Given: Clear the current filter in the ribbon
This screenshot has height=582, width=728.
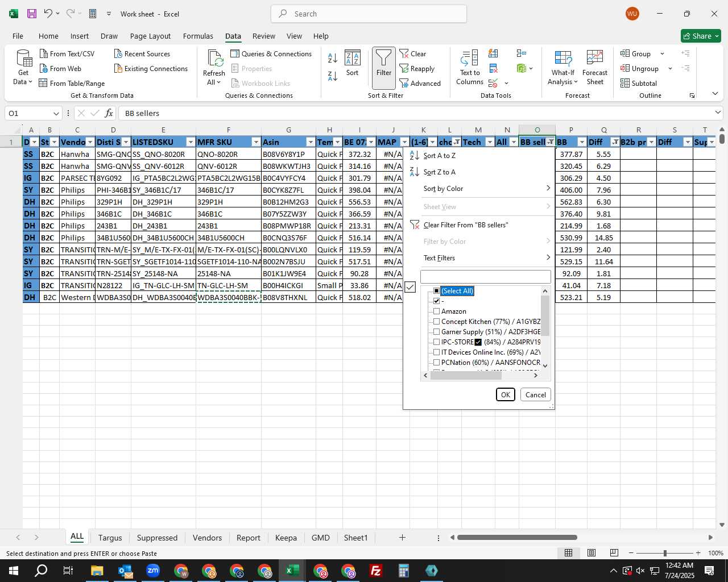Looking at the screenshot, I should (x=413, y=53).
